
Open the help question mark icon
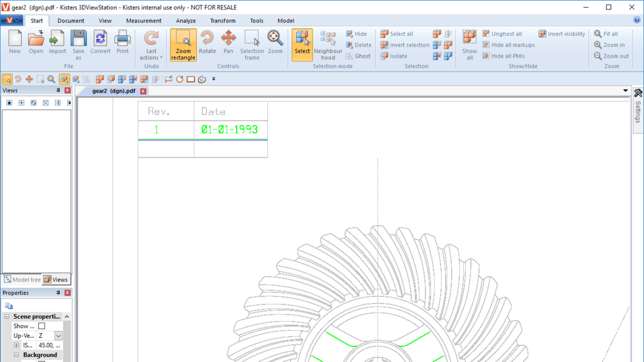pos(636,20)
